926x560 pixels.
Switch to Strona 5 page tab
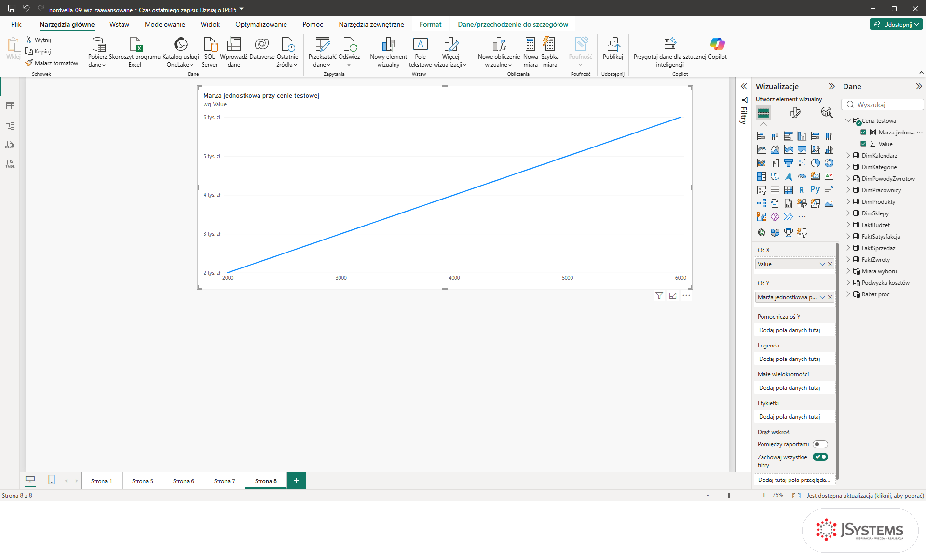143,481
